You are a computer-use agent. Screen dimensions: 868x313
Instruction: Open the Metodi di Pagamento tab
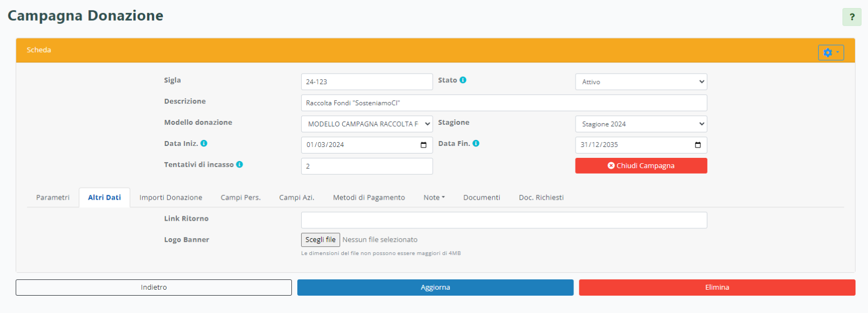369,197
